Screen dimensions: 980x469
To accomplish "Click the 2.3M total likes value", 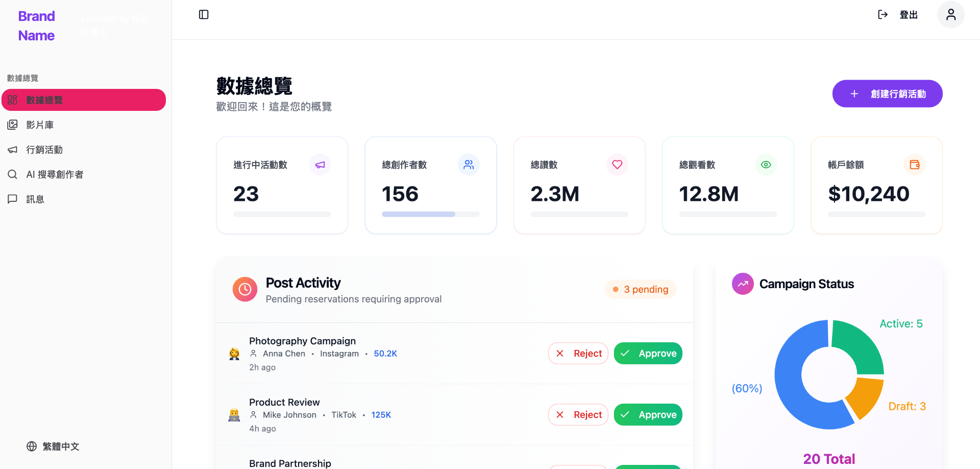I will (555, 194).
